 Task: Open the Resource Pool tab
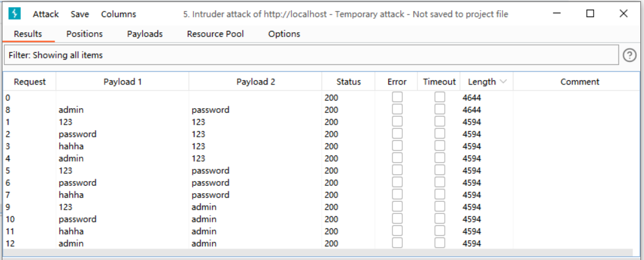[x=215, y=34]
